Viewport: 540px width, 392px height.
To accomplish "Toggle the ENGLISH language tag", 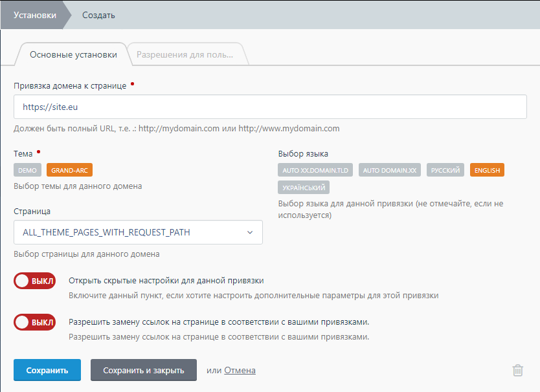I will pyautogui.click(x=487, y=170).
